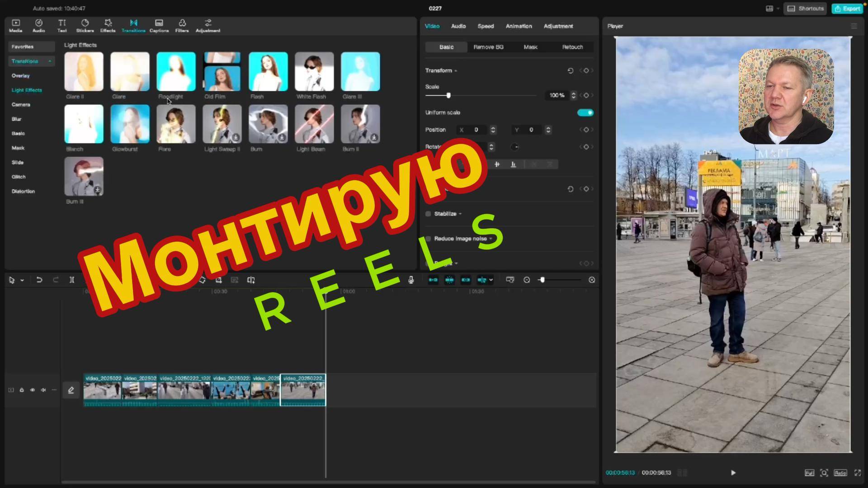This screenshot has width=868, height=488.
Task: Open the Filters panel
Action: pos(182,25)
